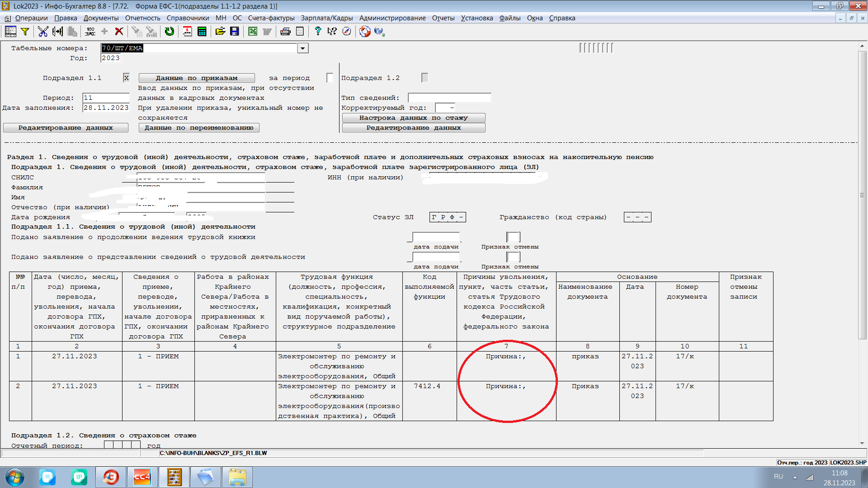Show hidden tray icons arrow
This screenshot has height=488, width=868.
(795, 477)
